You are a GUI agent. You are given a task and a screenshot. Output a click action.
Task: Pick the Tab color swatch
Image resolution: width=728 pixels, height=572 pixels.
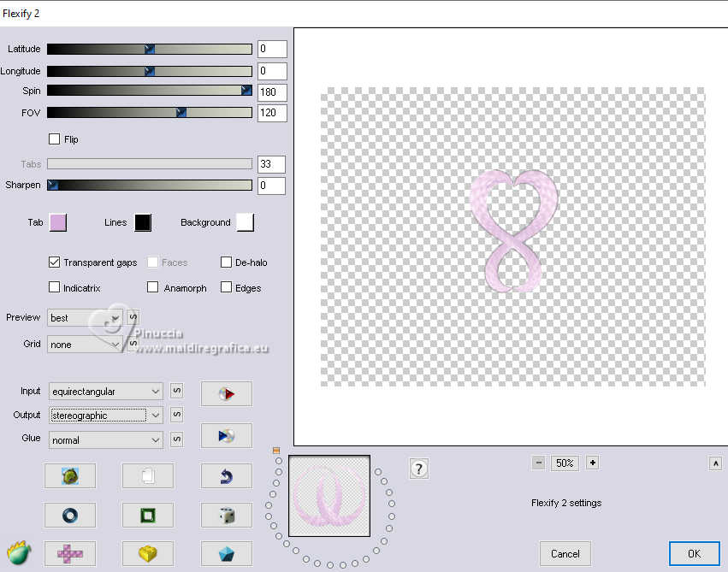pos(58,222)
